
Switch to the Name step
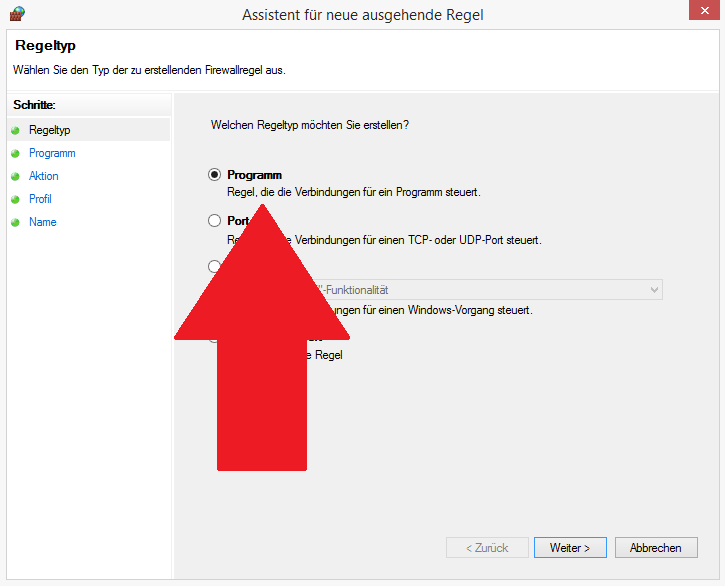click(43, 222)
